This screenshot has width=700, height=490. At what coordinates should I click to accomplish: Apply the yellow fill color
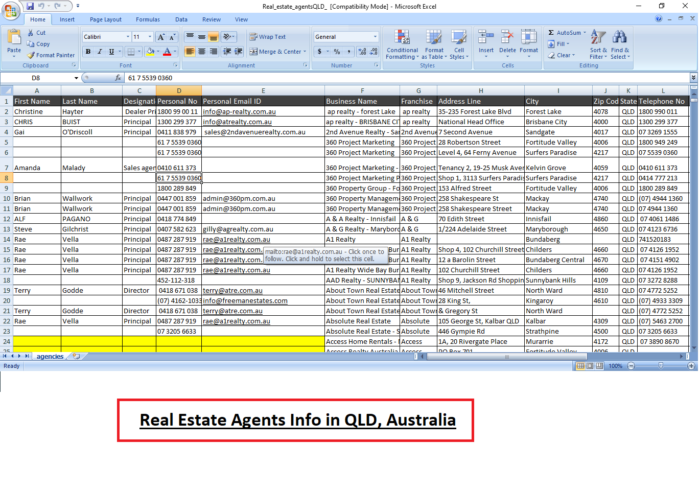coord(150,52)
